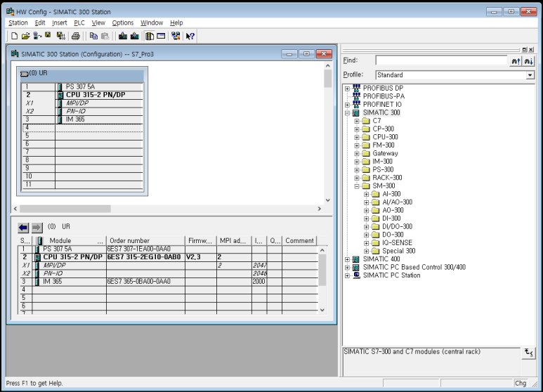Expand the DI-300 folder
The width and height of the screenshot is (543, 392).
[367, 219]
